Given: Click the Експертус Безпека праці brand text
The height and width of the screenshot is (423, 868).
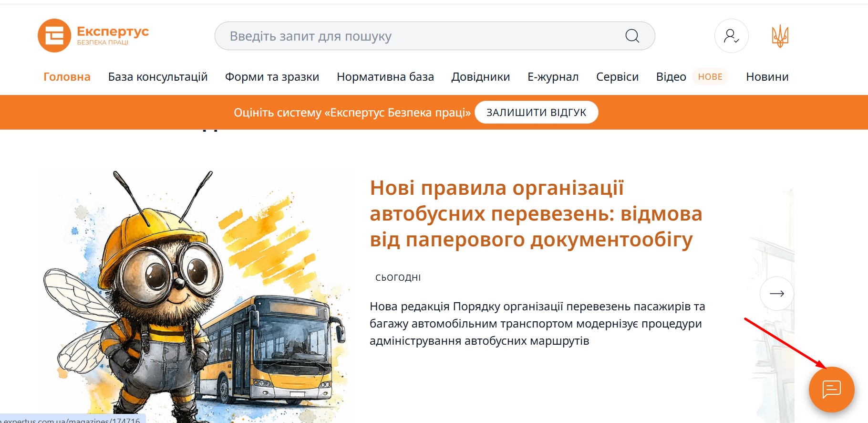Looking at the screenshot, I should 113,36.
